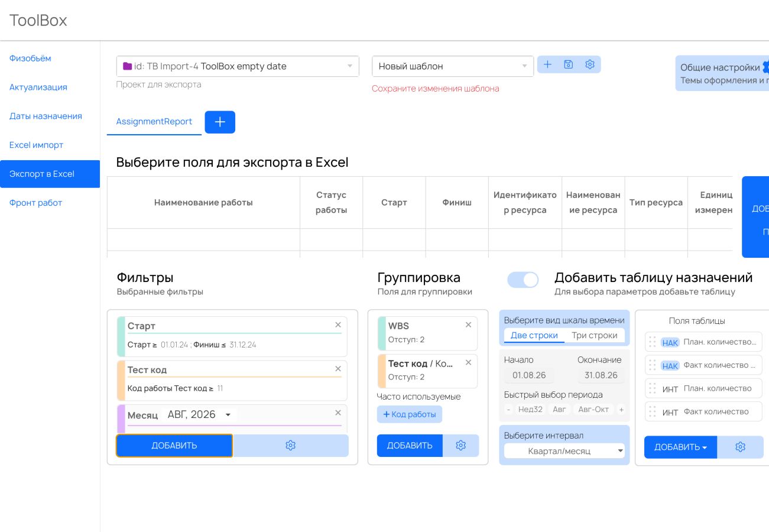This screenshot has width=769, height=532.
Task: Go to Excel импорт sidebar item
Action: click(x=36, y=145)
